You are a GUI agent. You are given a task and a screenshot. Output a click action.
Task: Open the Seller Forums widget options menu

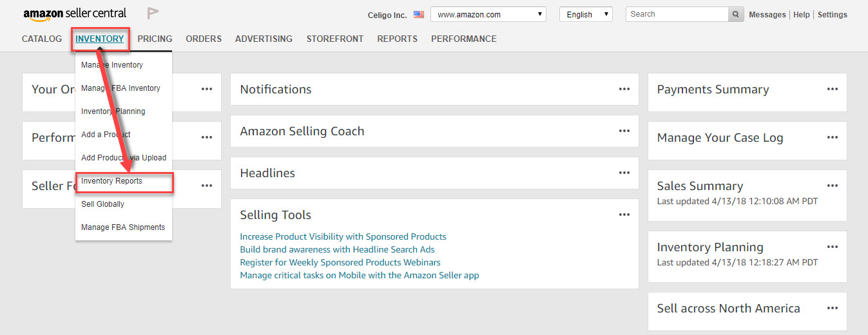207,186
